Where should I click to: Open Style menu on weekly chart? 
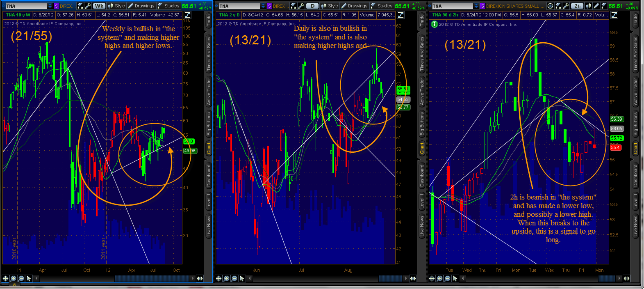coord(116,6)
